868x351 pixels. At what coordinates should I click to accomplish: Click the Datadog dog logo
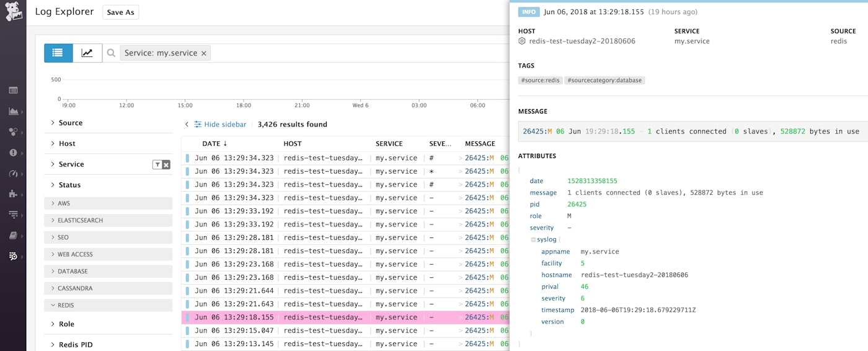[13, 11]
